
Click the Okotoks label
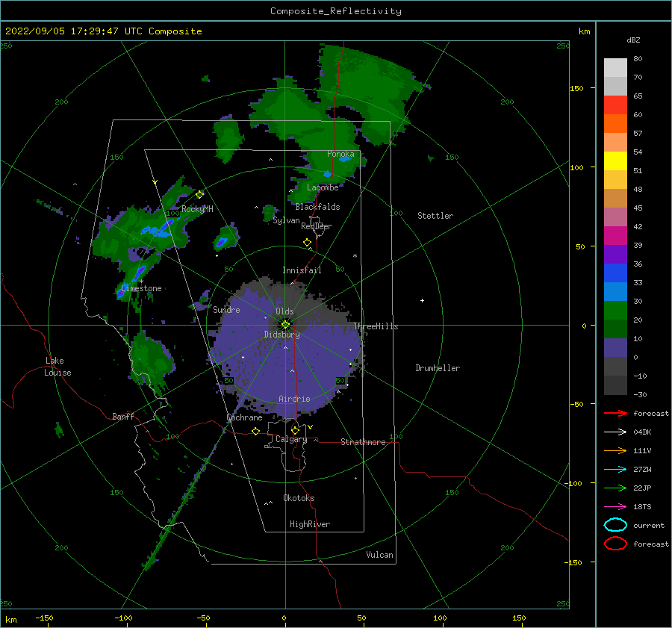coord(299,498)
